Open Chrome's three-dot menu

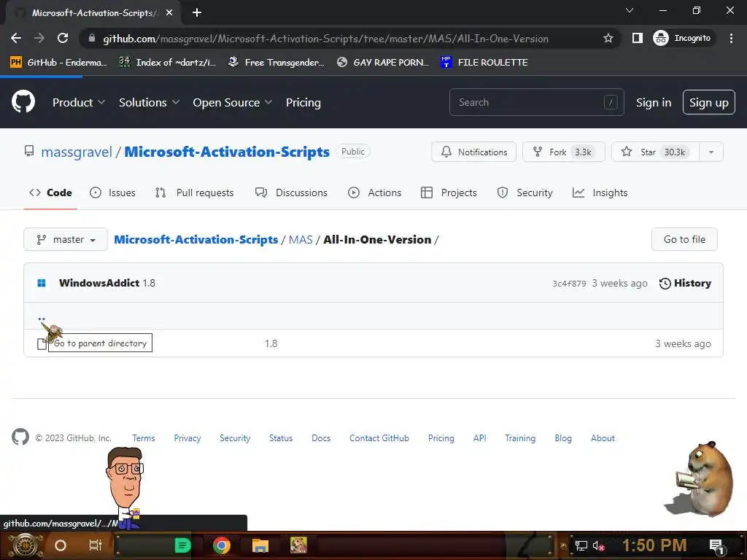[x=731, y=38]
